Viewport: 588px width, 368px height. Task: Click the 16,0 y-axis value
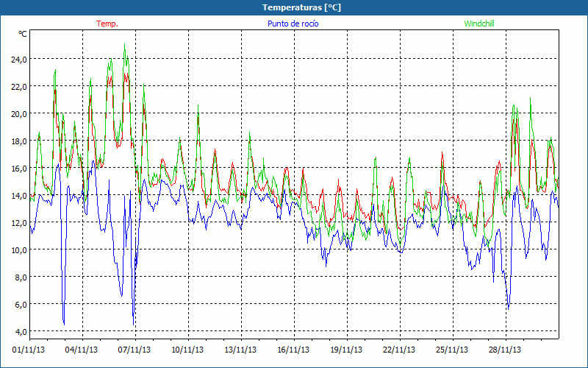(20, 168)
